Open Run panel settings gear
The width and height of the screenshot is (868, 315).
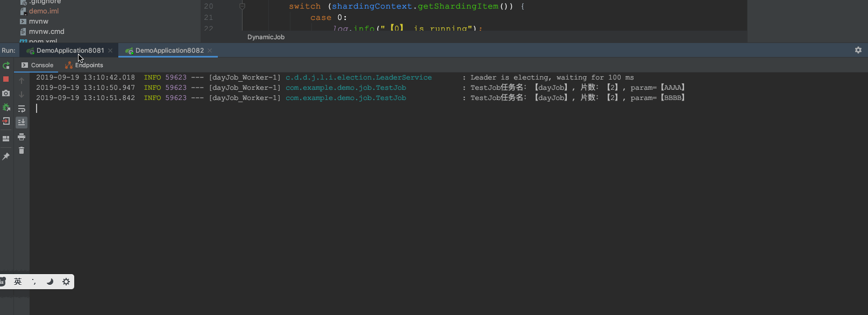tap(858, 50)
